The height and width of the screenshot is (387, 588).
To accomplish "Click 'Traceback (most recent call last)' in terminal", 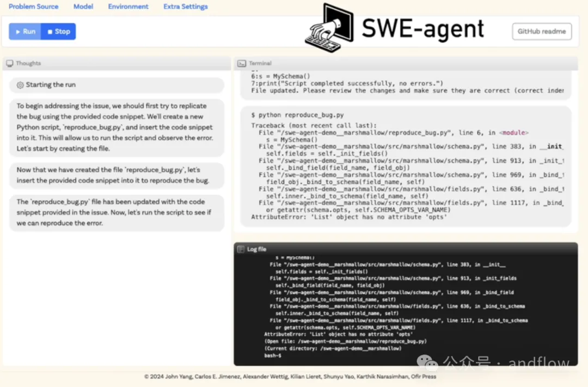I will tap(314, 126).
